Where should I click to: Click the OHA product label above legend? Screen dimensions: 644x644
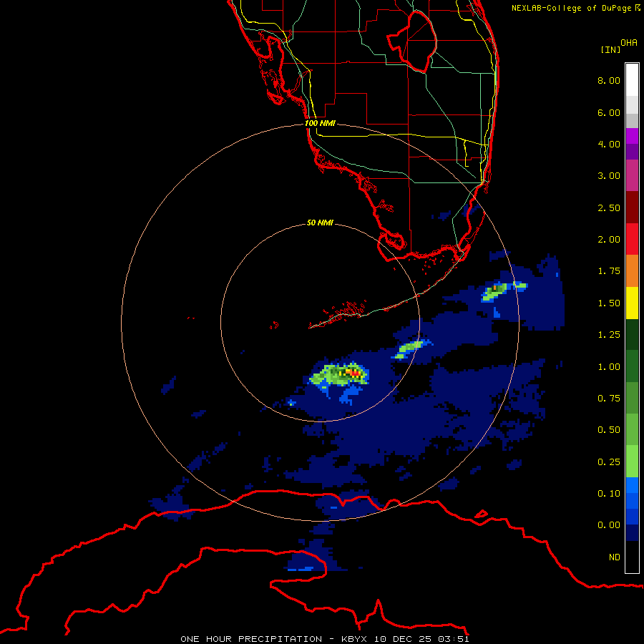tap(629, 43)
